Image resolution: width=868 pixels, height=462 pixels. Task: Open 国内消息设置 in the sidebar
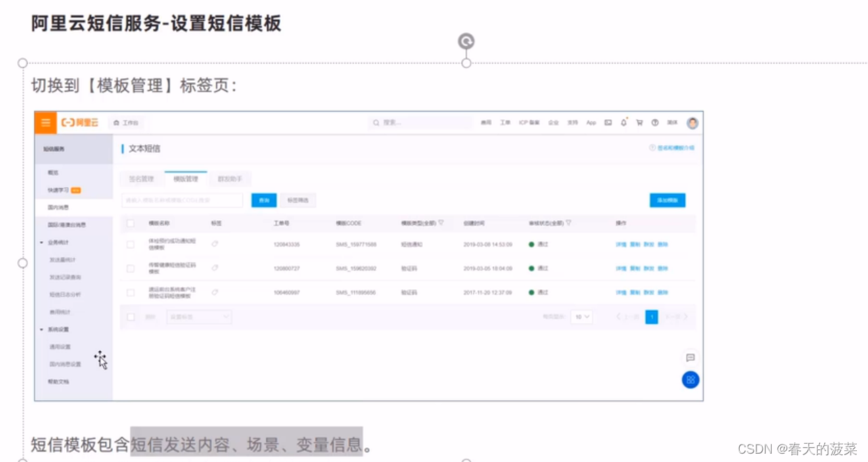tap(65, 364)
